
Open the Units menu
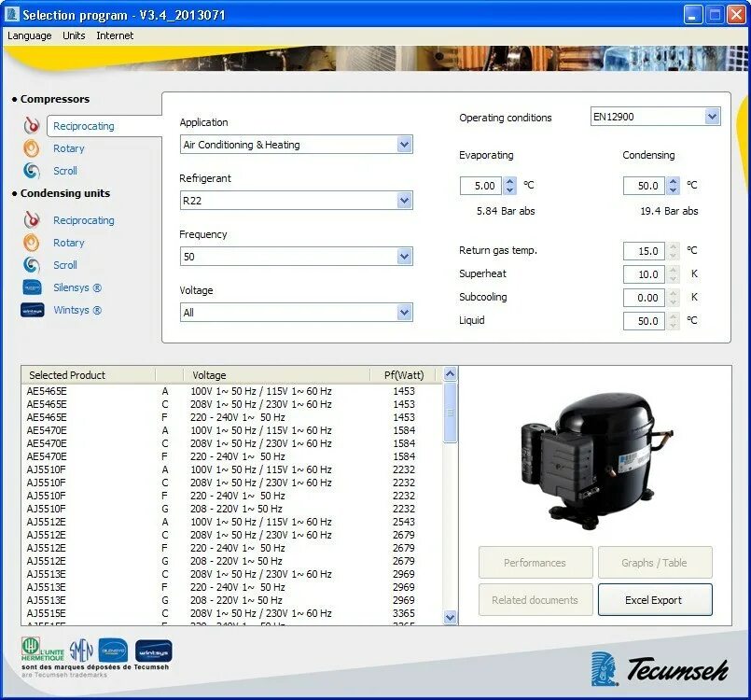(x=74, y=36)
